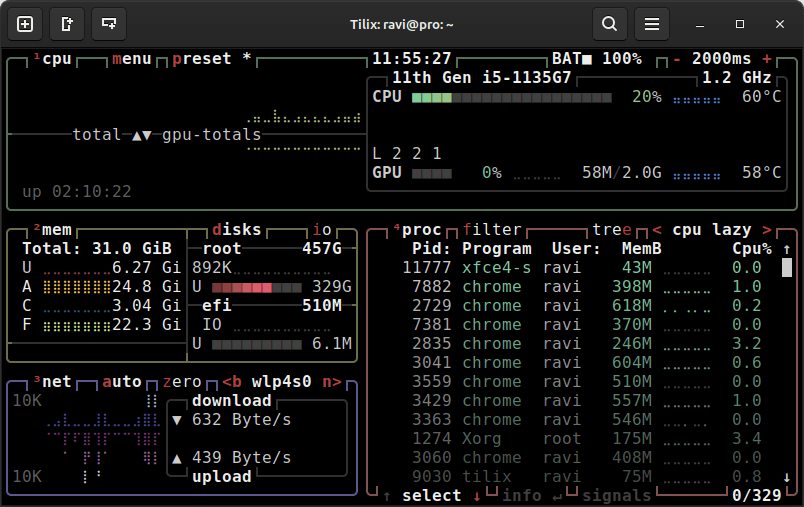Toggle process tree view
Image resolution: width=804 pixels, height=507 pixels.
pos(612,230)
